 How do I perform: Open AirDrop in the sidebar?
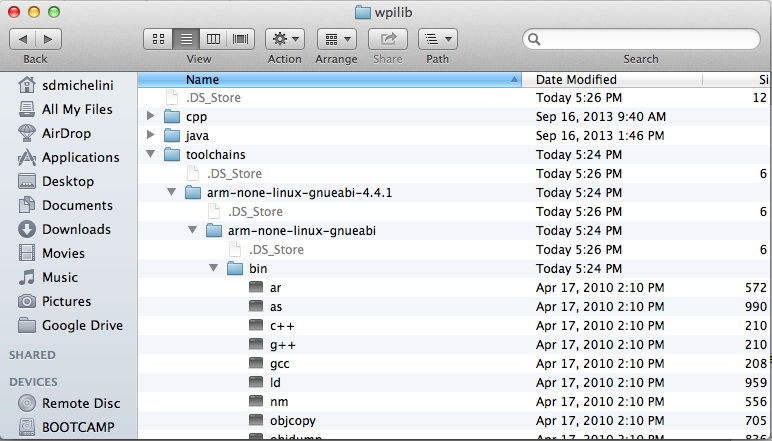point(67,133)
